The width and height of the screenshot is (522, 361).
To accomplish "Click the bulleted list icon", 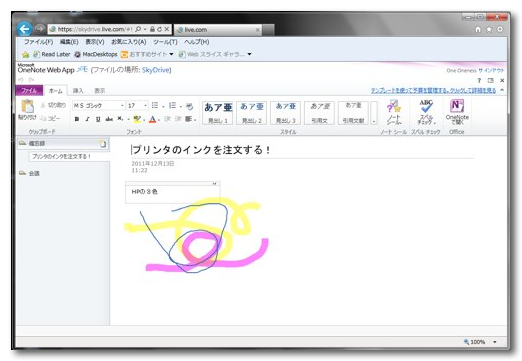I will (155, 105).
